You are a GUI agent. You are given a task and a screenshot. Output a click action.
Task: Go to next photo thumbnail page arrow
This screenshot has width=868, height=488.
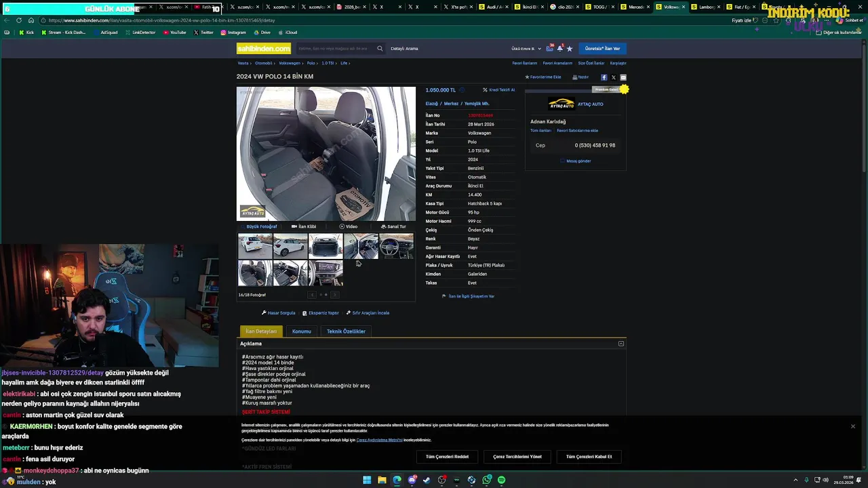point(334,295)
